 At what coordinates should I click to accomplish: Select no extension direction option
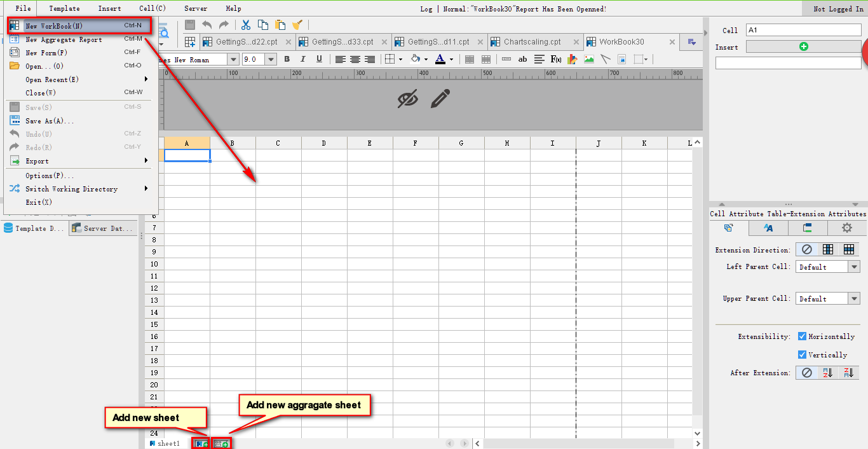(x=806, y=249)
